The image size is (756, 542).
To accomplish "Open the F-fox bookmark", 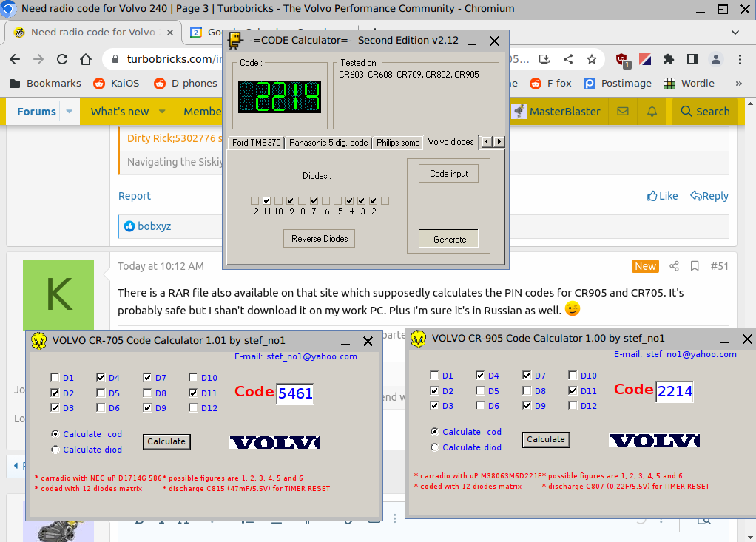I will (550, 84).
